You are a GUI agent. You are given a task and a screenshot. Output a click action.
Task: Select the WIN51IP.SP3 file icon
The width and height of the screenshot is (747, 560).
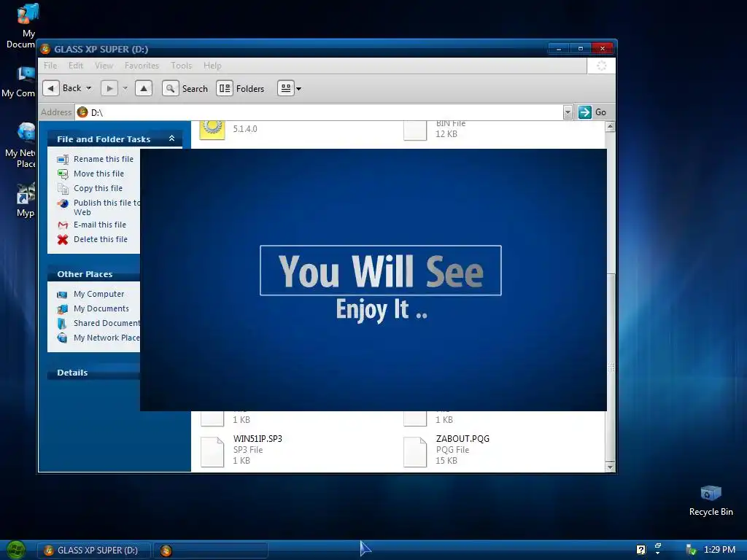(x=212, y=452)
